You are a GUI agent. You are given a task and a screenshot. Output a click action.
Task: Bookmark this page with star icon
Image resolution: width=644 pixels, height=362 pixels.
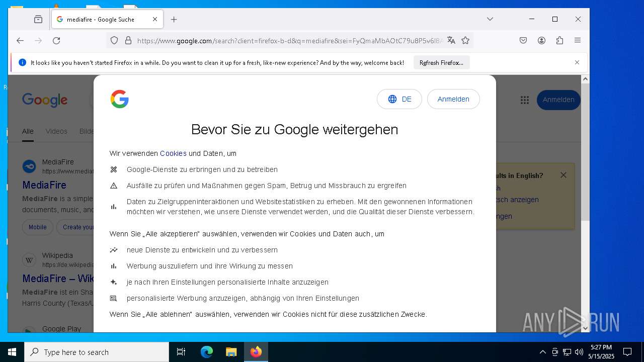(465, 40)
